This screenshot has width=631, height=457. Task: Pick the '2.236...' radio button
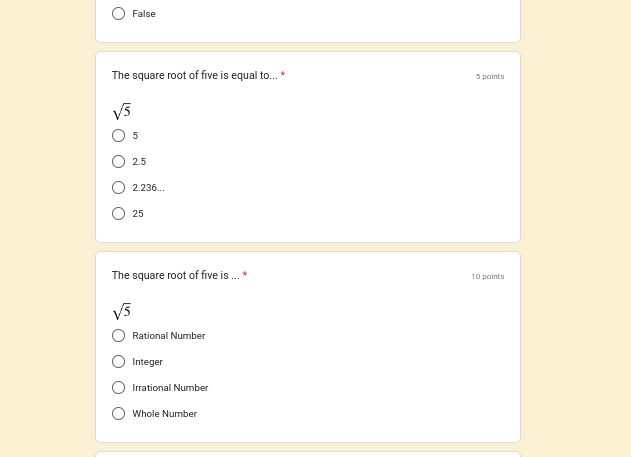[118, 188]
